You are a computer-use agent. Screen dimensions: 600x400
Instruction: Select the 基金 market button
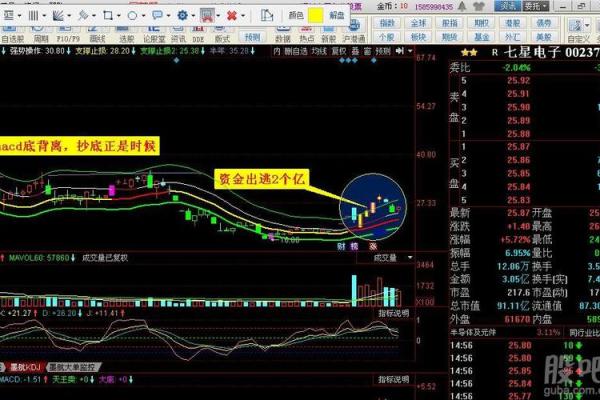click(x=481, y=37)
